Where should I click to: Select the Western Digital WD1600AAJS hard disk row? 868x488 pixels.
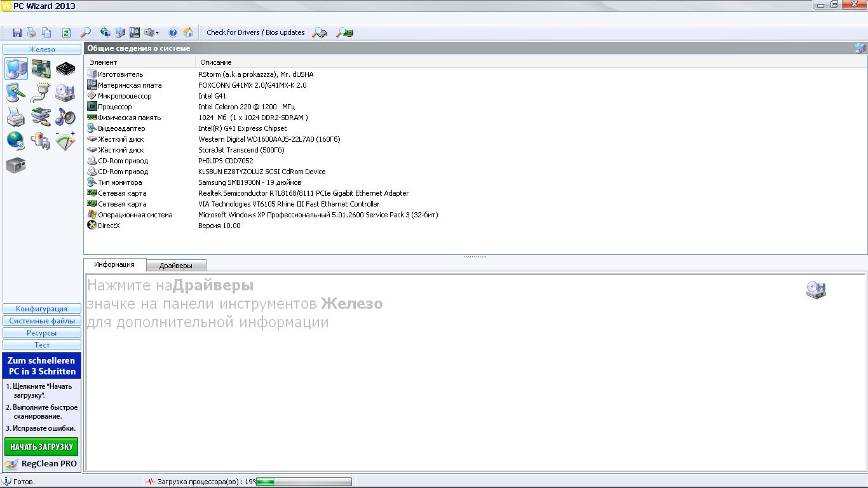pyautogui.click(x=475, y=139)
